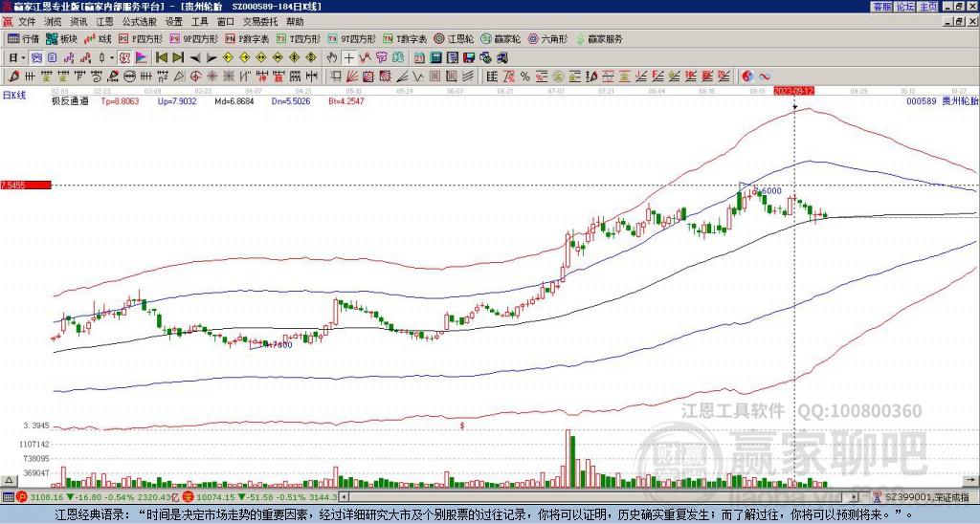Select the hand pan tool
Image resolution: width=980 pixels, height=524 pixels.
[x=332, y=58]
